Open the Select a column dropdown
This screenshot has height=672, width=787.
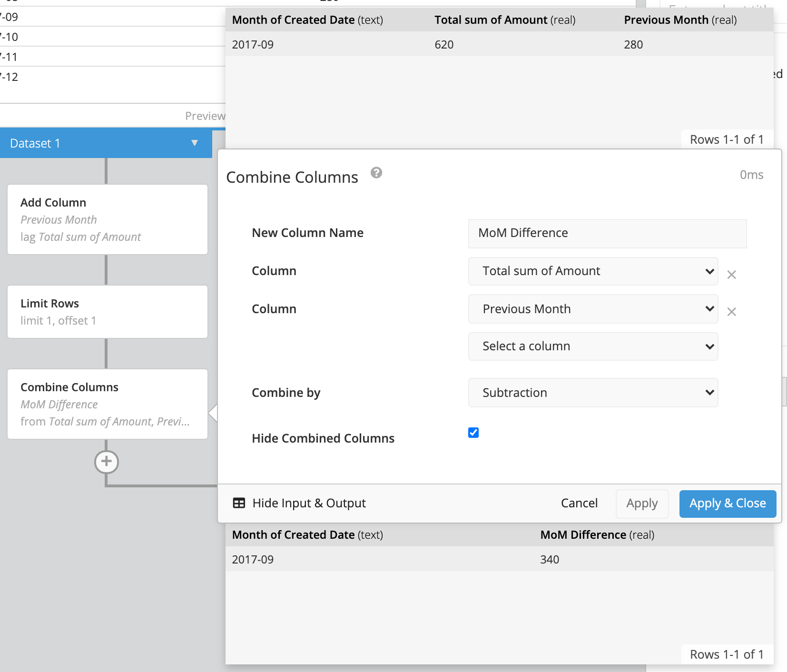593,346
